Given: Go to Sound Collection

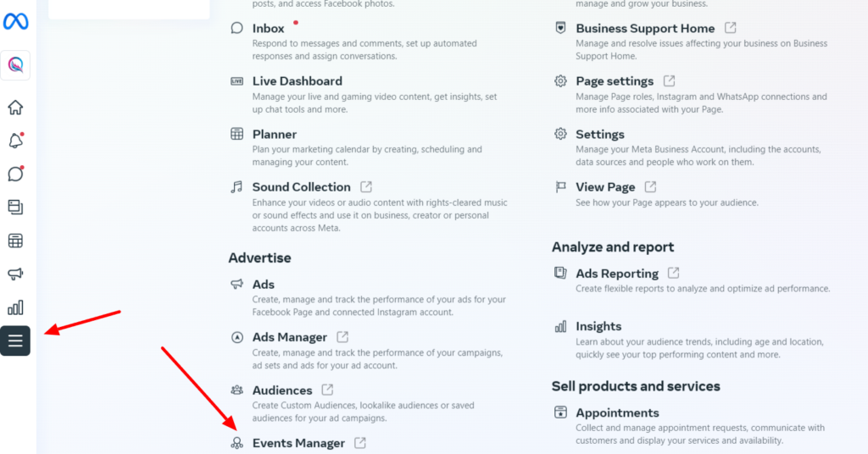Looking at the screenshot, I should tap(301, 187).
